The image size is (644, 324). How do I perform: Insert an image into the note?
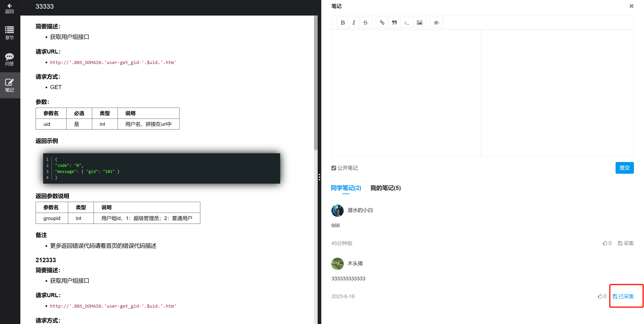tap(419, 23)
